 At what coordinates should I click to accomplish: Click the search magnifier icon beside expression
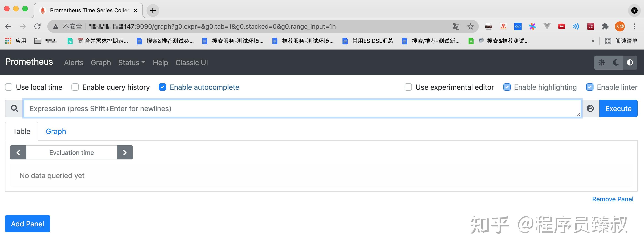[x=15, y=108]
